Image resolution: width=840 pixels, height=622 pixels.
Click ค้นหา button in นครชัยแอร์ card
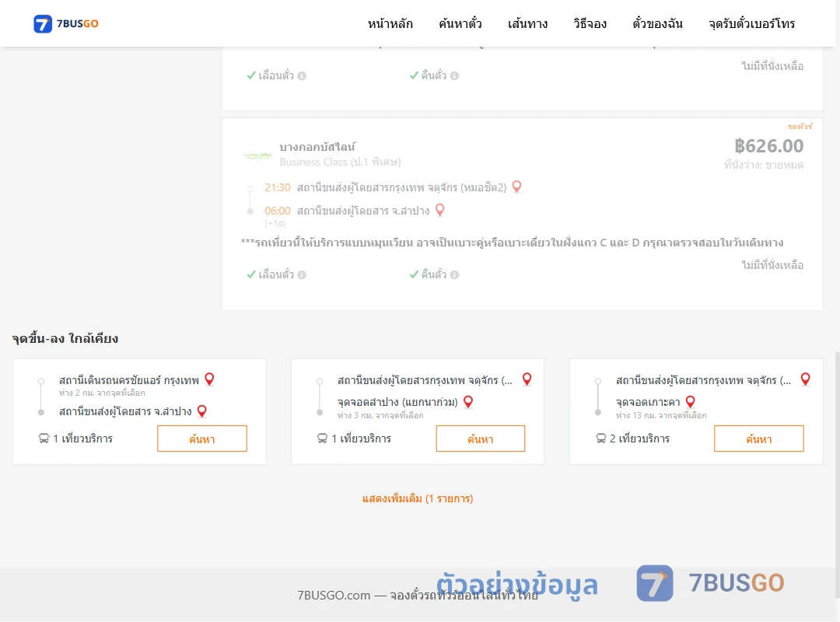202,439
